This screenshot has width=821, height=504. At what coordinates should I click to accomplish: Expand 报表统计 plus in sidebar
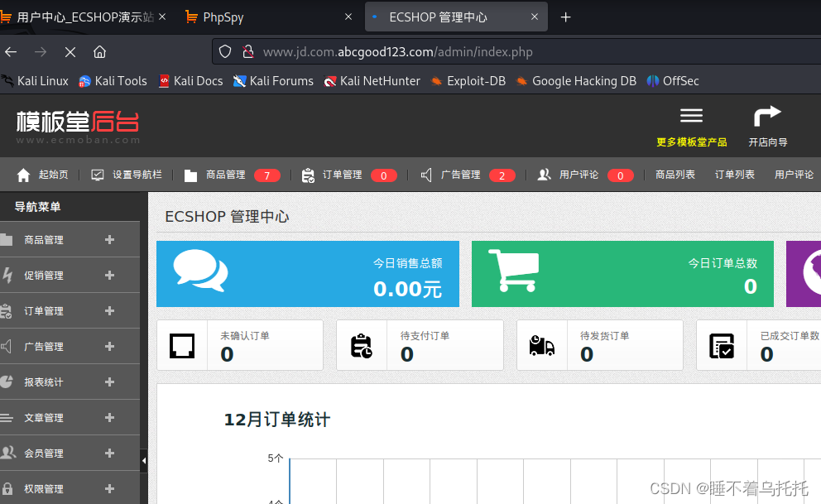pos(109,382)
